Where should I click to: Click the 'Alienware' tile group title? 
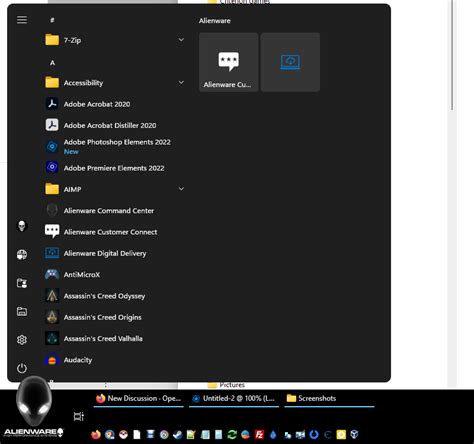pyautogui.click(x=215, y=21)
